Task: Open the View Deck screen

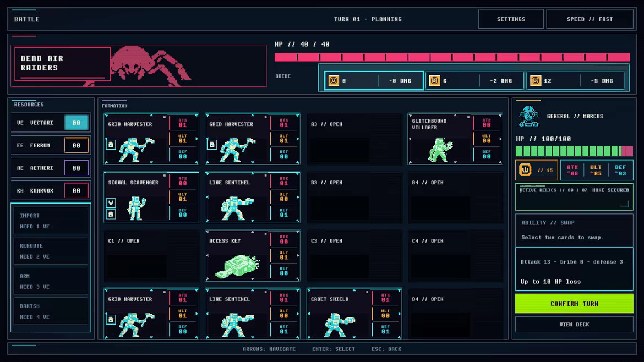Action: [x=574, y=324]
